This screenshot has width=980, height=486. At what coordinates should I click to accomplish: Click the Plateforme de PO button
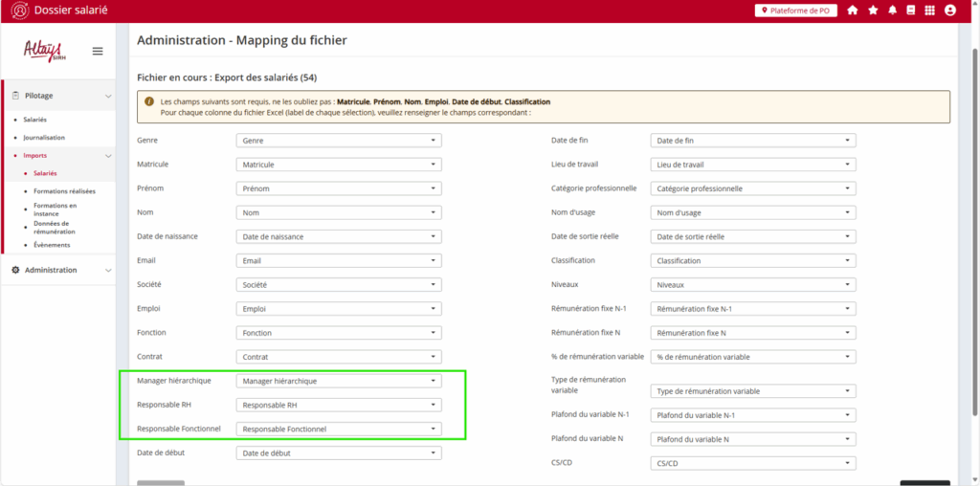click(x=795, y=11)
